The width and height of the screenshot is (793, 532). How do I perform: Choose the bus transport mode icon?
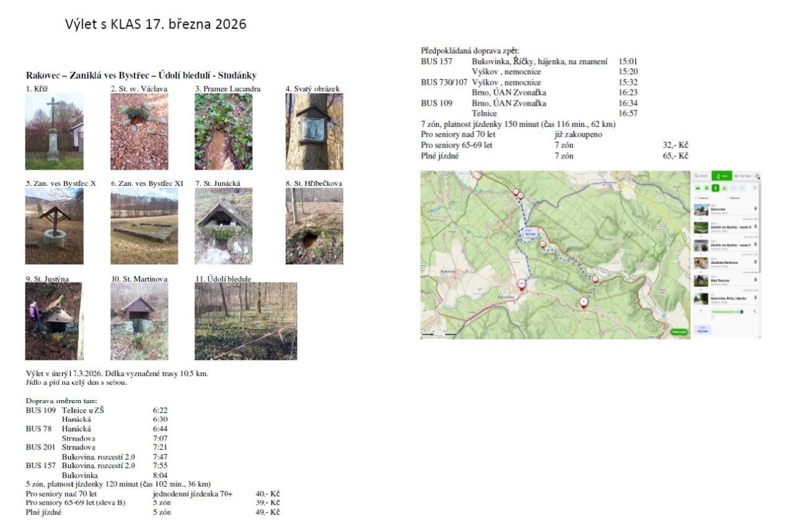pos(706,188)
